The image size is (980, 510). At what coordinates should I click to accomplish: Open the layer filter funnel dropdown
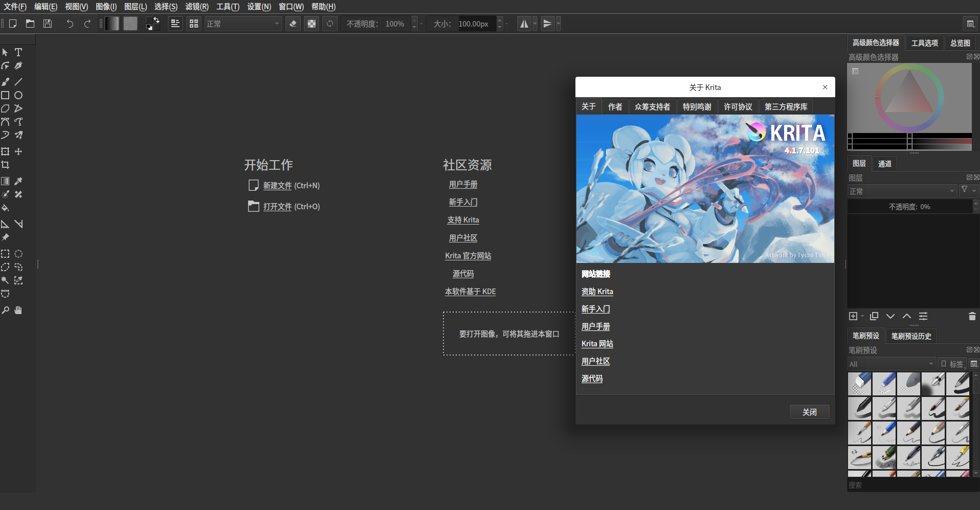[x=968, y=190]
